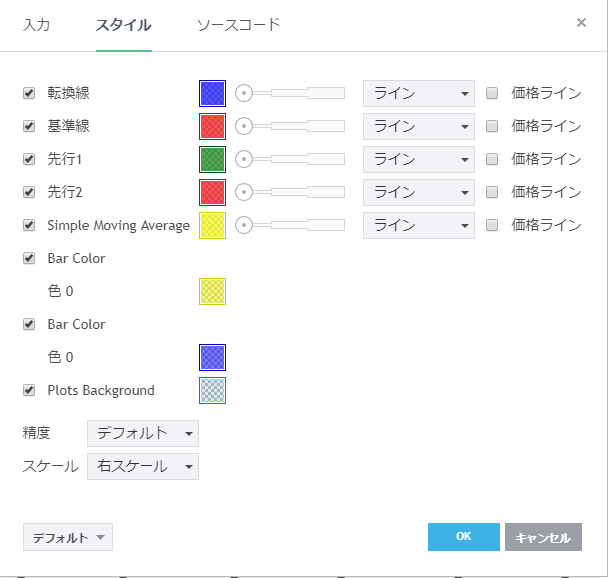Toggle the Simple Moving Average checkbox
Image resolution: width=608 pixels, height=578 pixels.
[x=29, y=225]
